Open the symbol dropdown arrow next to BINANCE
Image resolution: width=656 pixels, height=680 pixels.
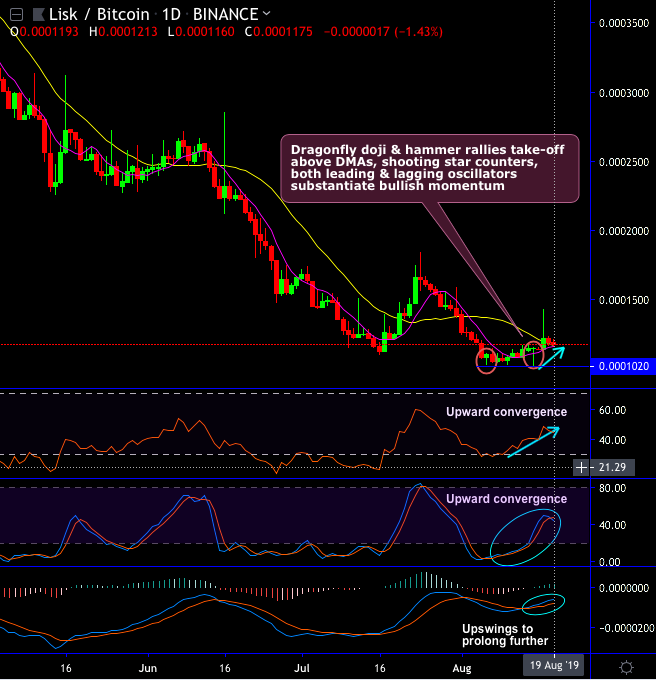pos(267,14)
